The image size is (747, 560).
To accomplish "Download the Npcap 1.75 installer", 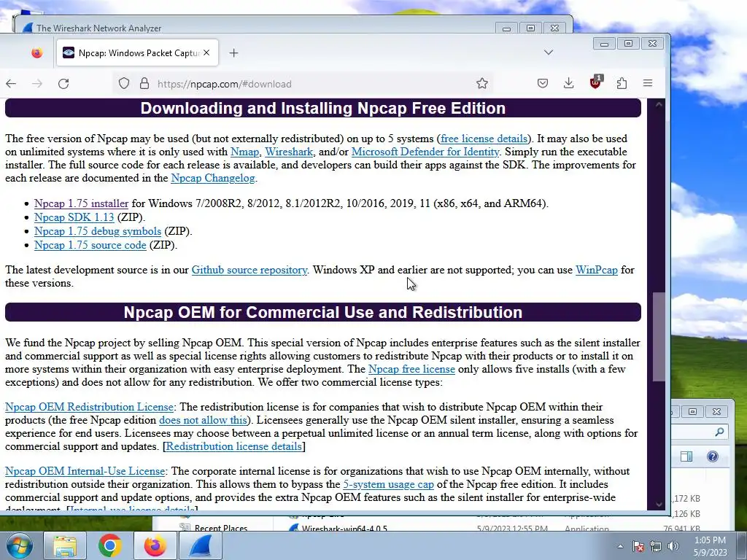I will point(82,204).
